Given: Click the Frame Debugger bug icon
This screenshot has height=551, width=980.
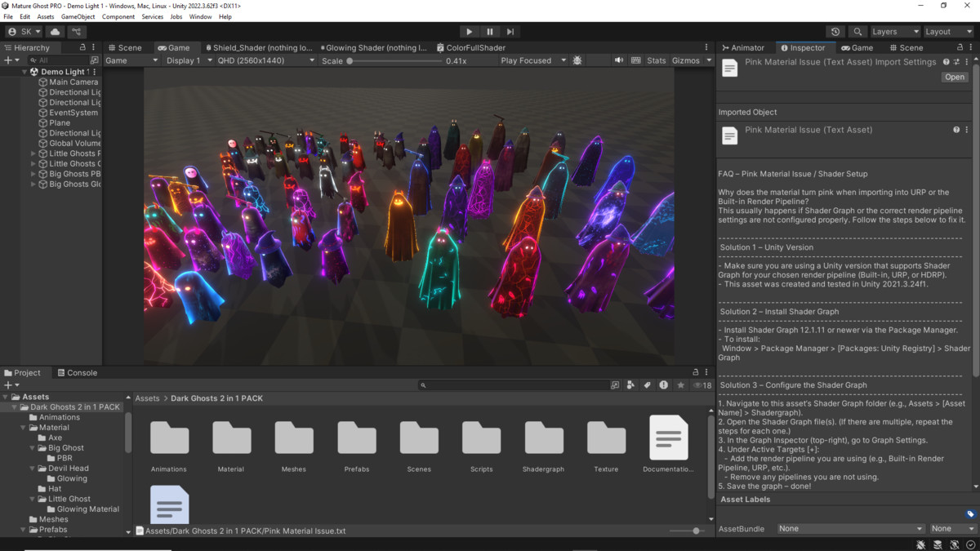Looking at the screenshot, I should point(578,60).
